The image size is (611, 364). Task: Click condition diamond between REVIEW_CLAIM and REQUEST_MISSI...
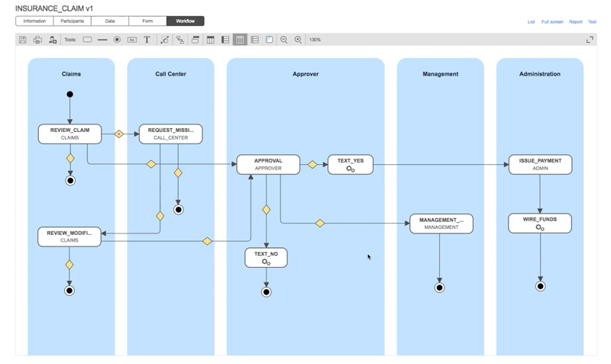click(x=119, y=134)
